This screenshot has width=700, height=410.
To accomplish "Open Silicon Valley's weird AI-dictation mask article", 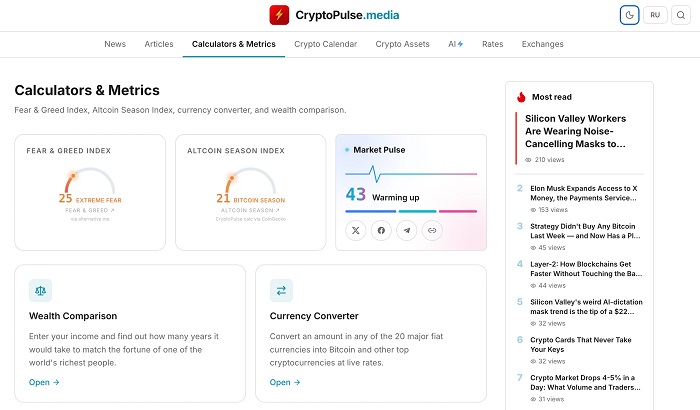I will pos(586,307).
